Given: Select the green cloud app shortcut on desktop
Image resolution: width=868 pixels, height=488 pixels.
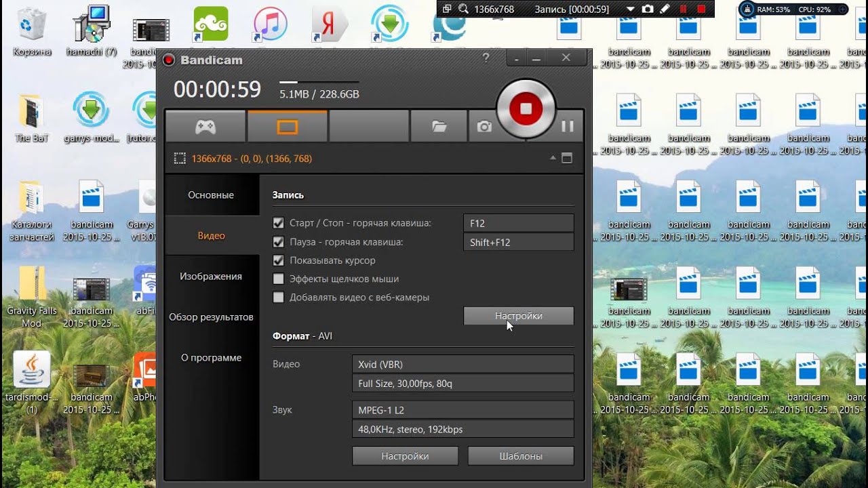Looking at the screenshot, I should (x=210, y=24).
